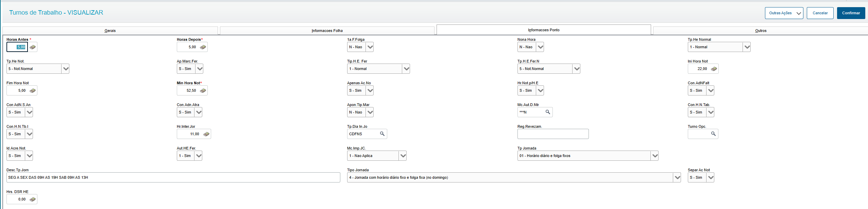Expand the 1a.F.Folga dropdown
This screenshot has width=868, height=209.
(370, 47)
